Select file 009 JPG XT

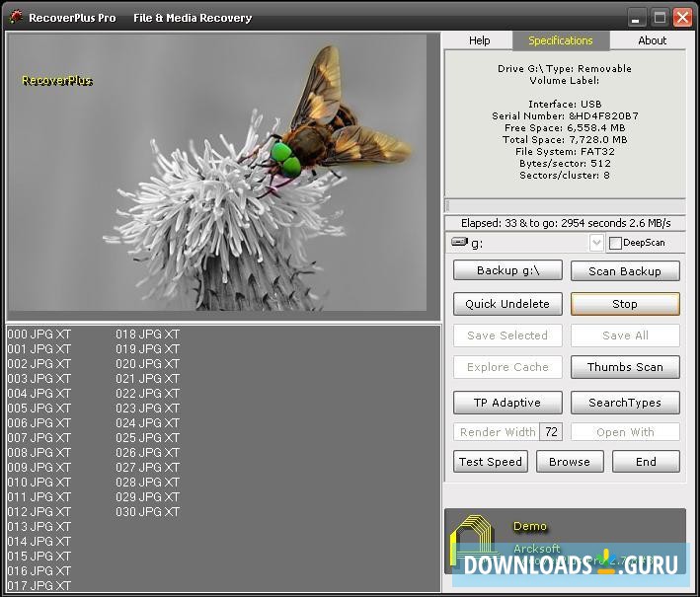pos(39,467)
